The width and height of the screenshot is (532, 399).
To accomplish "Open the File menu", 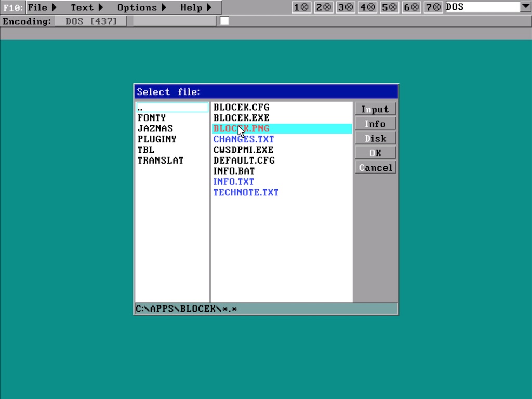I will (x=42, y=7).
